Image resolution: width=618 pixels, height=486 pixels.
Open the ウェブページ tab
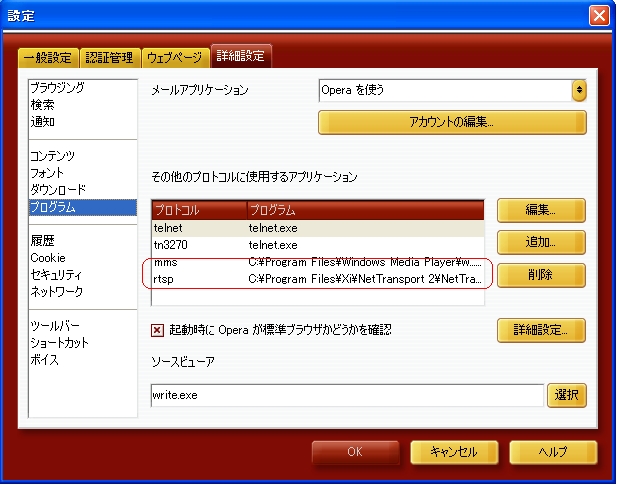pyautogui.click(x=175, y=58)
